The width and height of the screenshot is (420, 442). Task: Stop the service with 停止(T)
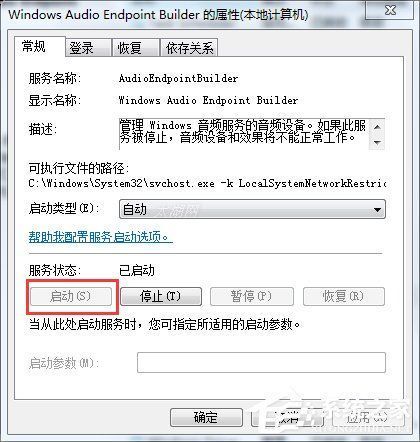161,296
